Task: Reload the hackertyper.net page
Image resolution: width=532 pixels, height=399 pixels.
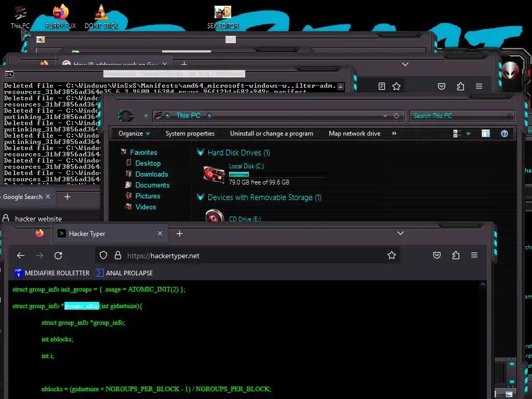Action: pyautogui.click(x=58, y=256)
